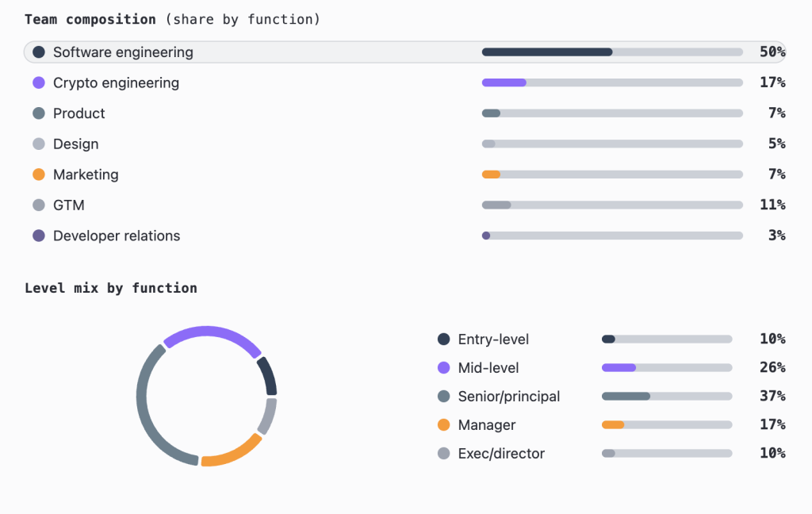
Task: Click the Entry-level legend dot
Action: pos(444,339)
